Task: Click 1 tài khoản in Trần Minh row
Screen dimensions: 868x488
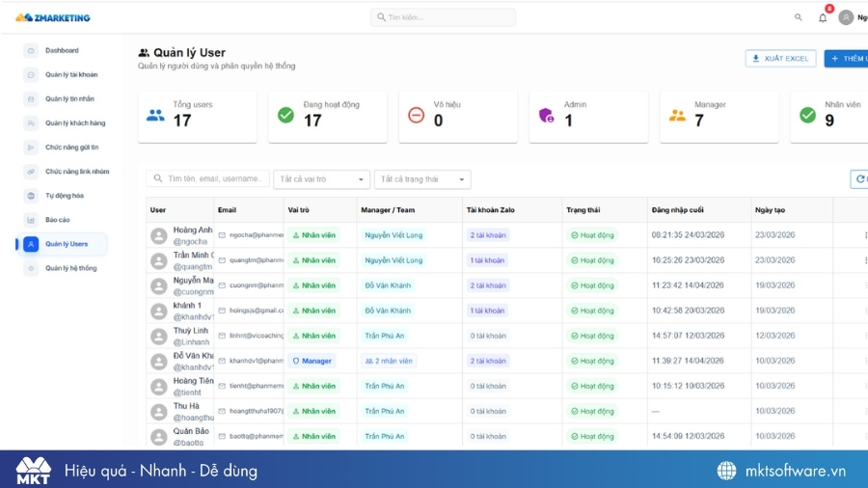Action: [487, 260]
